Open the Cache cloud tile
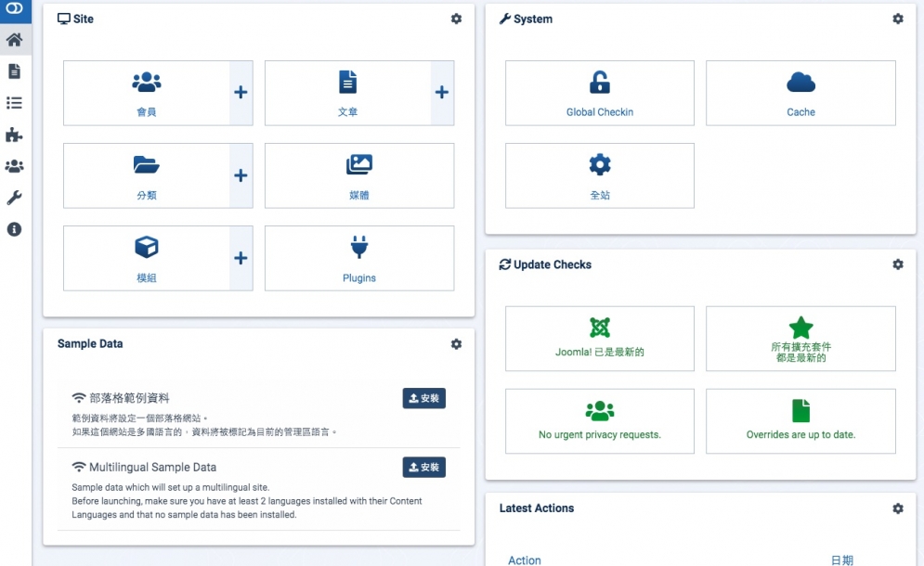 pyautogui.click(x=800, y=93)
